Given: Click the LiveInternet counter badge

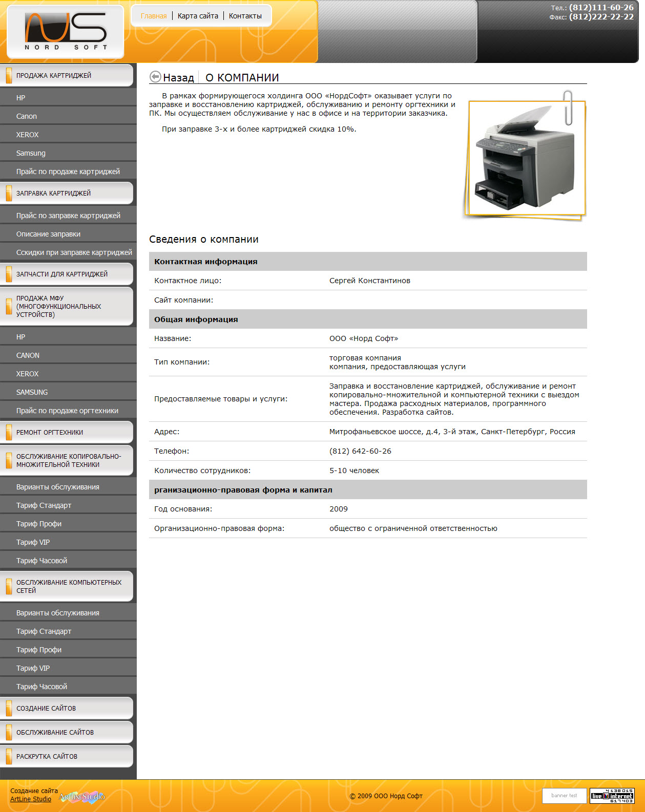Looking at the screenshot, I should pos(612,796).
